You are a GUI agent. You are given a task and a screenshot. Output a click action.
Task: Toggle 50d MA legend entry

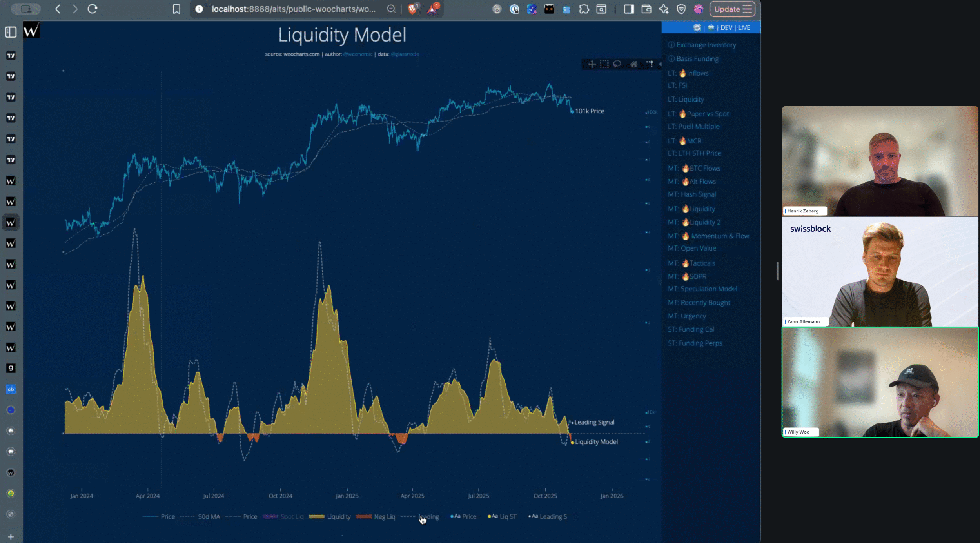coord(209,517)
